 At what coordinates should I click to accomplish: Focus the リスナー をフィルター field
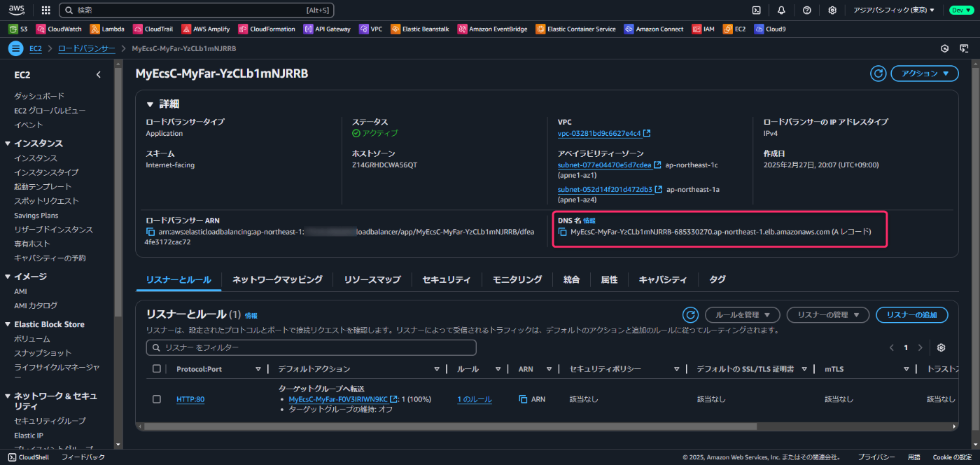pyautogui.click(x=311, y=347)
